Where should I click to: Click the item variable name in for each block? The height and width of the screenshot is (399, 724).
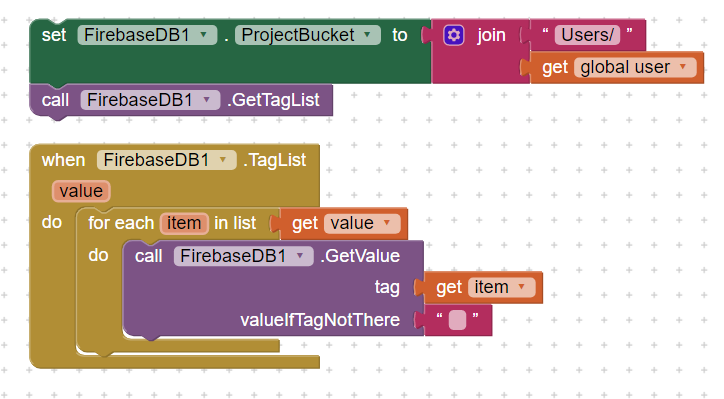click(184, 224)
